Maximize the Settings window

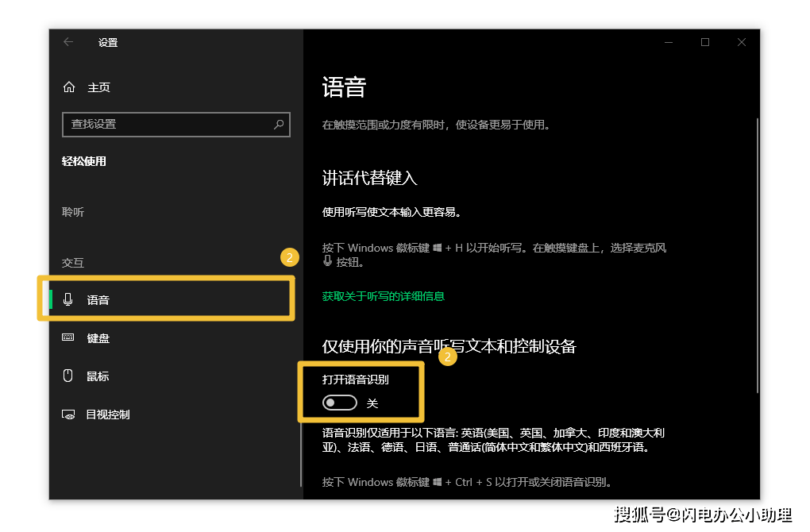(x=705, y=42)
